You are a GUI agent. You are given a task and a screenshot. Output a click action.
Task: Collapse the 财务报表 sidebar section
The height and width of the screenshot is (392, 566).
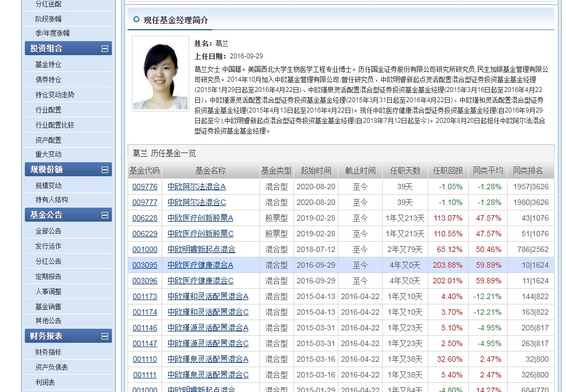tap(105, 336)
